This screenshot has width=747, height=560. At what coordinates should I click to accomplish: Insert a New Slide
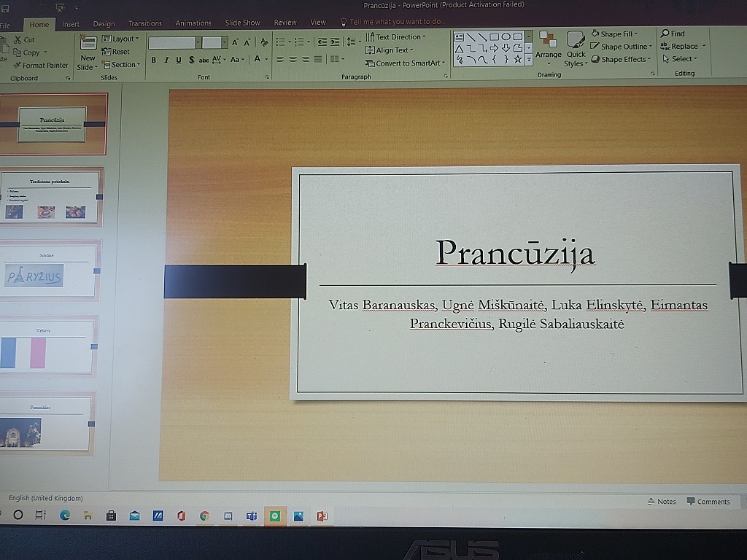pyautogui.click(x=88, y=51)
